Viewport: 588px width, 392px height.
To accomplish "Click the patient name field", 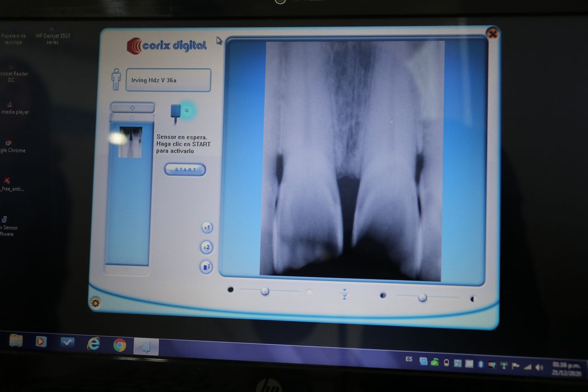I will [168, 80].
